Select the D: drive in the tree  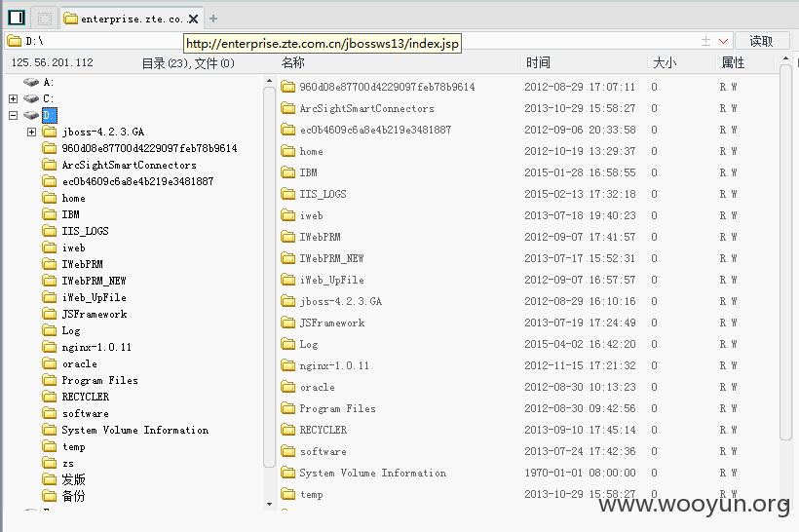click(49, 115)
